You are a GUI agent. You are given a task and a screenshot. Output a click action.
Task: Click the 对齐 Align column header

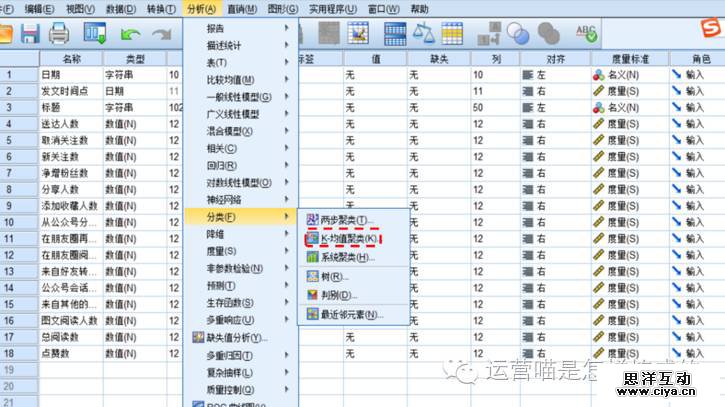(555, 59)
